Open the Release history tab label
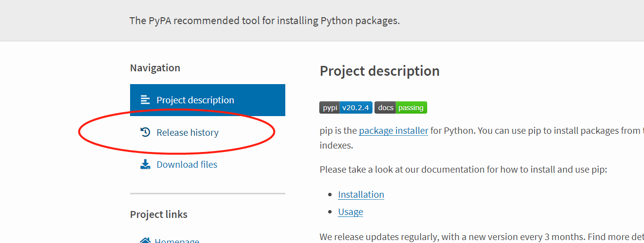This screenshot has height=243, width=644. coord(187,133)
